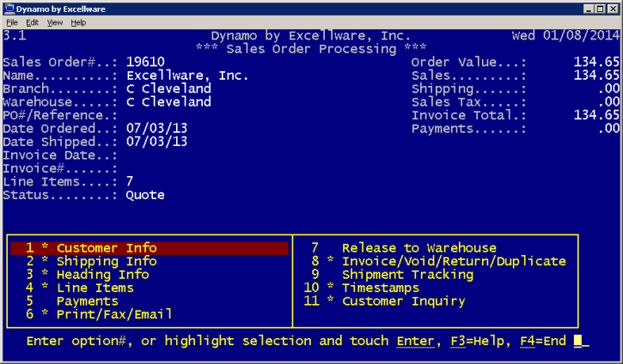Click the underlined Enter link in prompt

[x=415, y=341]
